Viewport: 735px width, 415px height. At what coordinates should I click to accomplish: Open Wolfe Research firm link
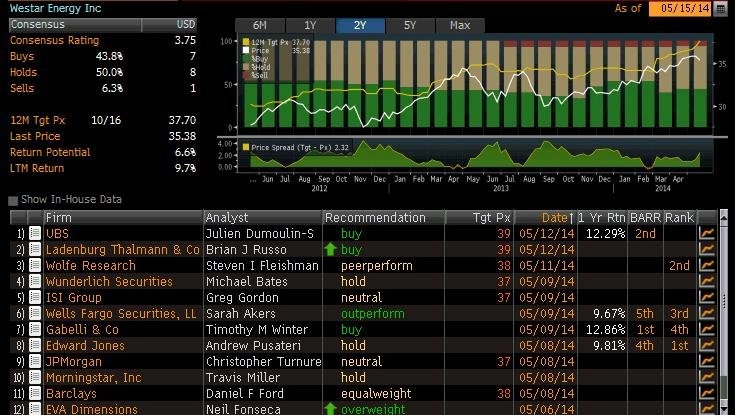click(x=90, y=265)
